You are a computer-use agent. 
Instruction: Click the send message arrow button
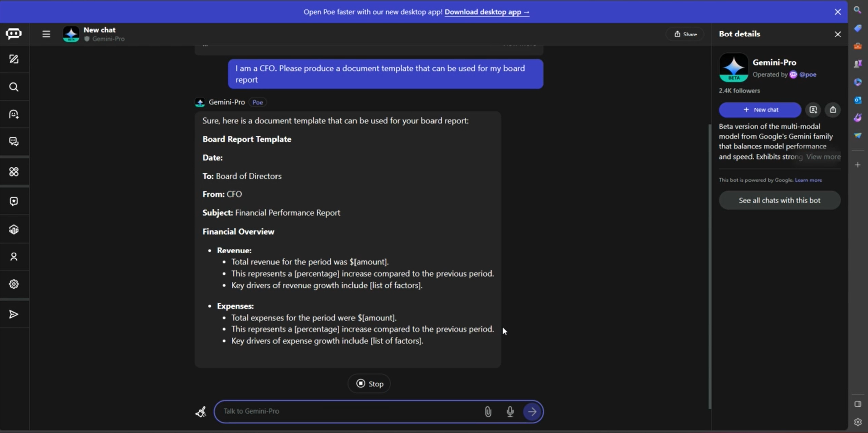click(532, 411)
